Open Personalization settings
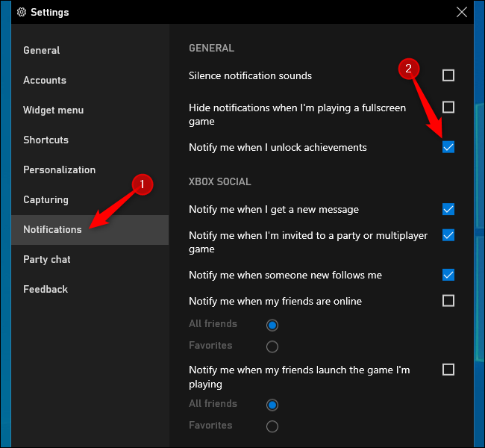 [59, 169]
